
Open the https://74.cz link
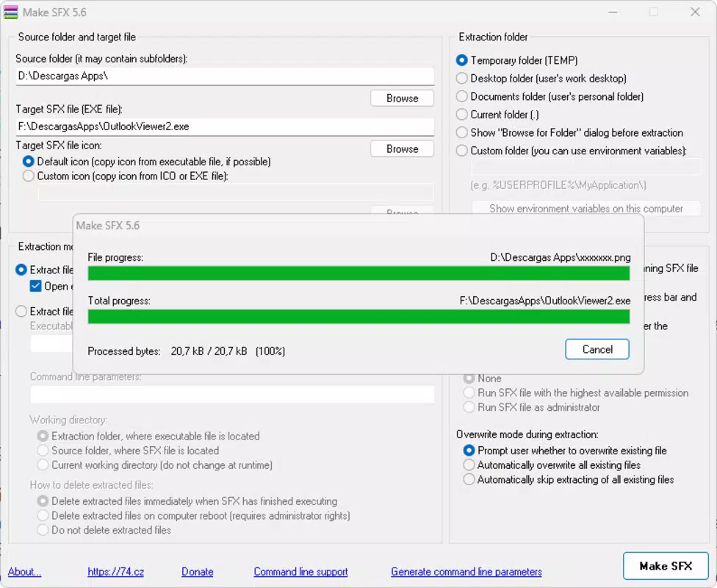tap(115, 572)
